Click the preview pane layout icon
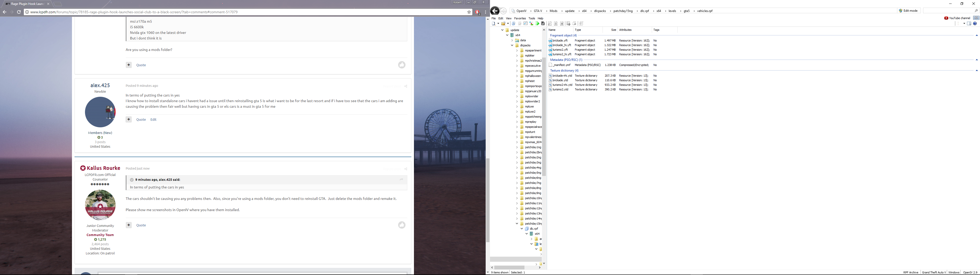 (x=969, y=23)
